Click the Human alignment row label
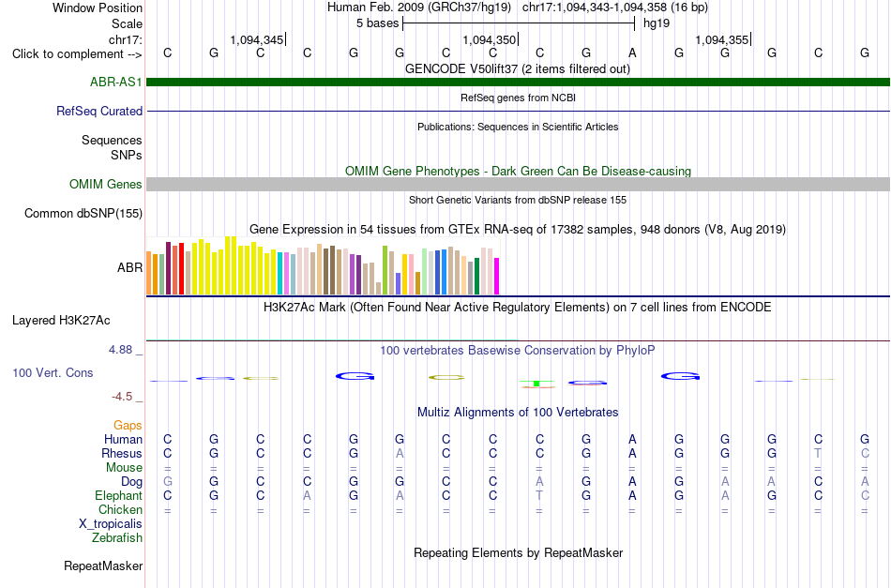891x588 pixels. pos(123,439)
